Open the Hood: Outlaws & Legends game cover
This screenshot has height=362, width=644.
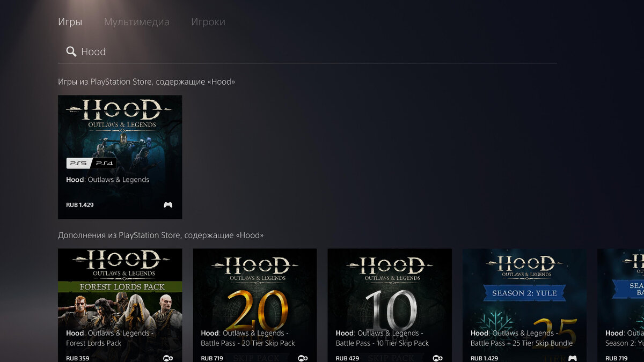(120, 157)
